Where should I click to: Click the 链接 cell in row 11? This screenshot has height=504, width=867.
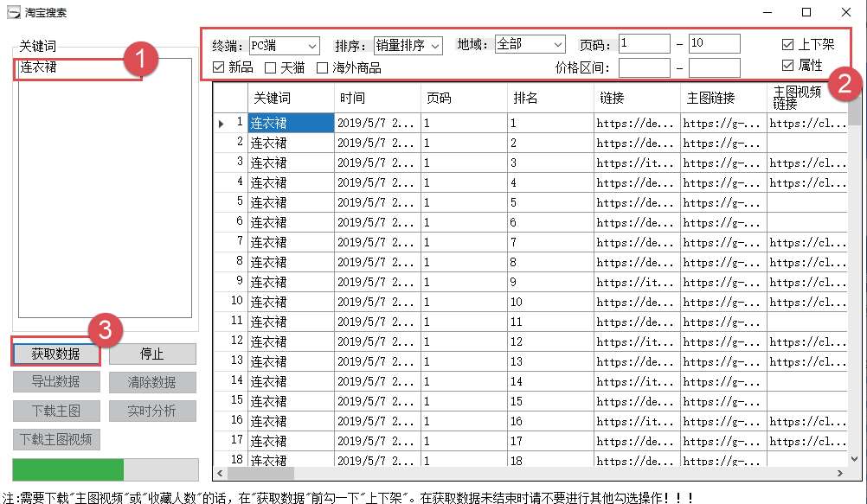click(x=638, y=322)
